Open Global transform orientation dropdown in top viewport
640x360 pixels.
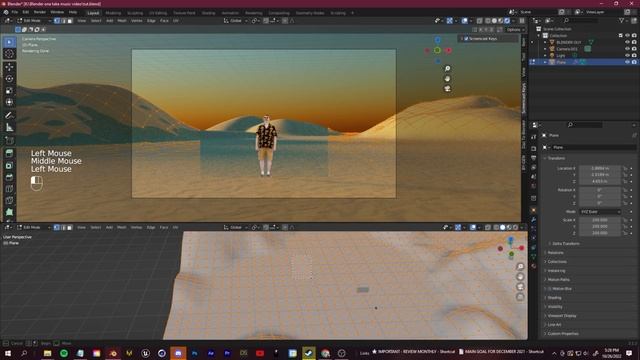point(236,20)
